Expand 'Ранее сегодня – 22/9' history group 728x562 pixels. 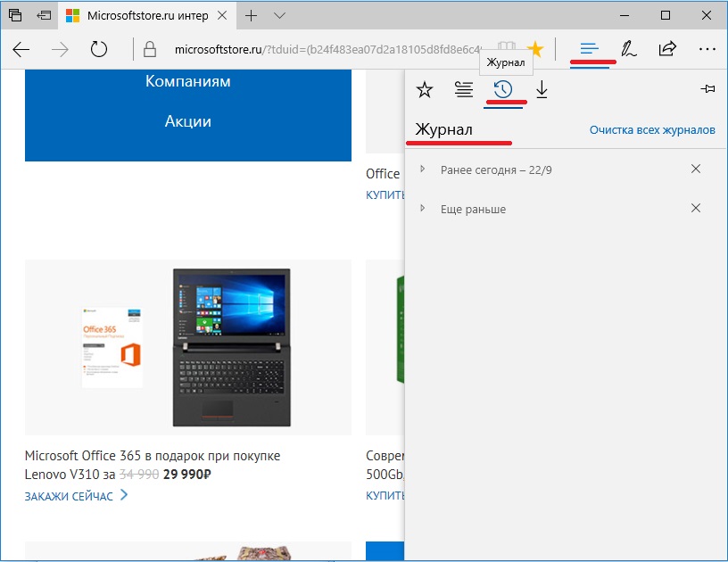click(423, 169)
